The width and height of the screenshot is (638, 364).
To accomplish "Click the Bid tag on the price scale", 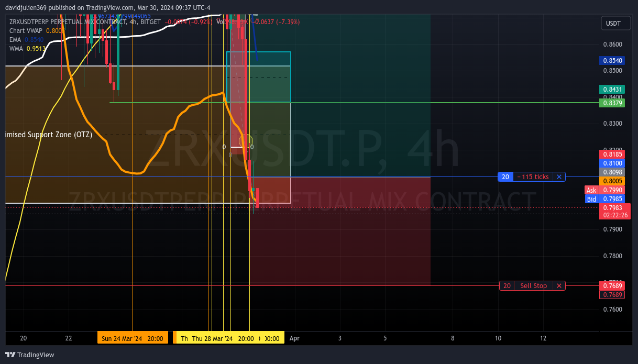I will (591, 199).
